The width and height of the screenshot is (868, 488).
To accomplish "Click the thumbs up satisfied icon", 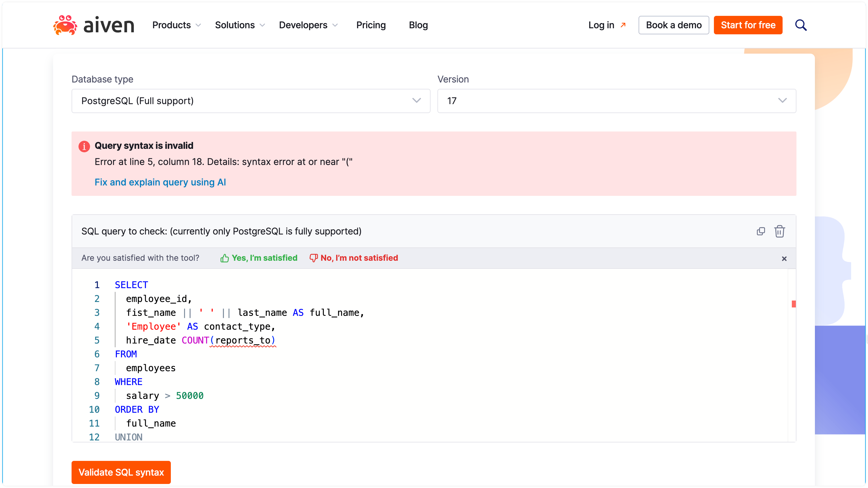I will coord(225,258).
